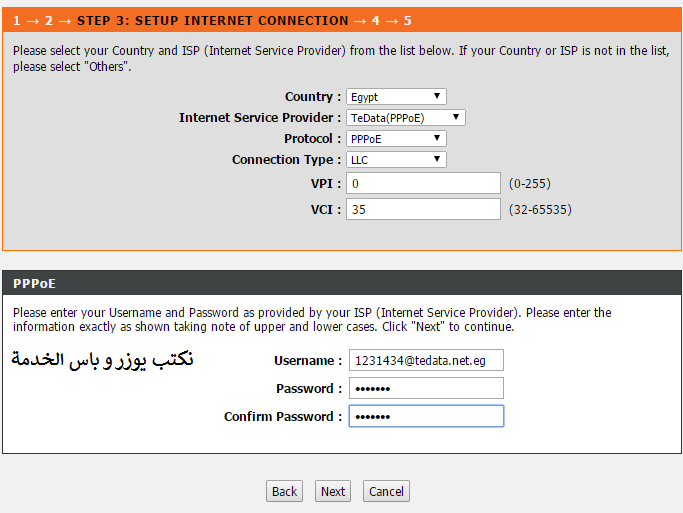
Task: Click the Connection Type arrow icon
Action: coord(437,159)
